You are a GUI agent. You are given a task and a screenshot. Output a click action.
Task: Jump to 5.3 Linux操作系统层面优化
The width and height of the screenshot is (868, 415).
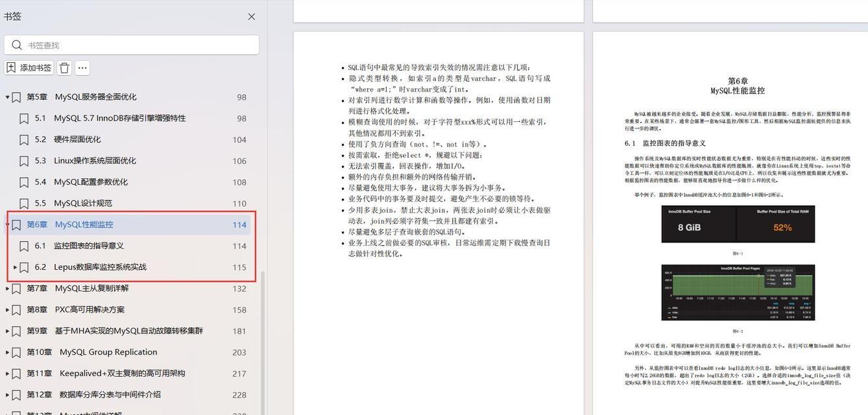[86, 161]
